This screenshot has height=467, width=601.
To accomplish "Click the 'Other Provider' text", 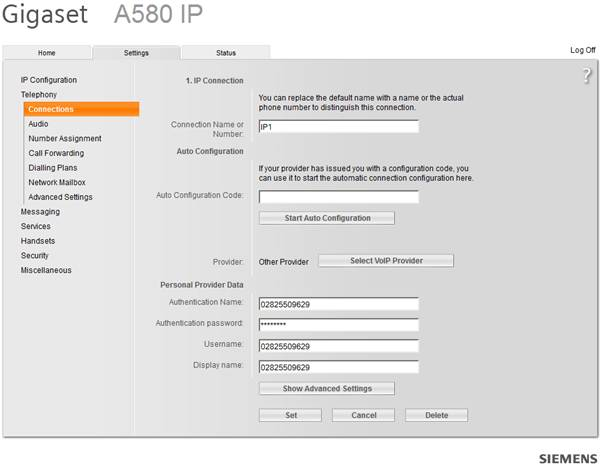I will pos(283,261).
